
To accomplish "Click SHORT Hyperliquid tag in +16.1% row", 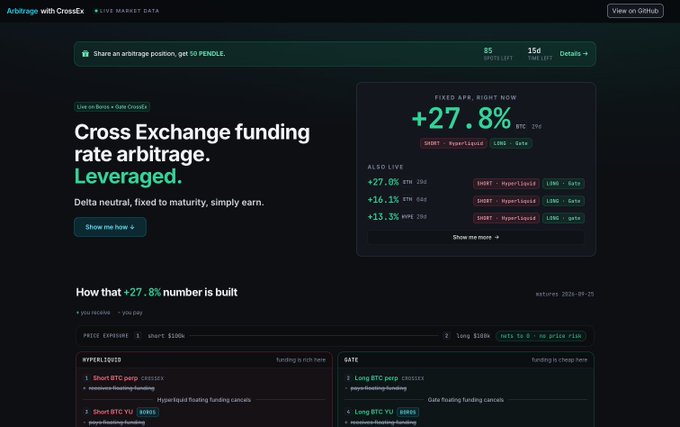I will (x=506, y=201).
